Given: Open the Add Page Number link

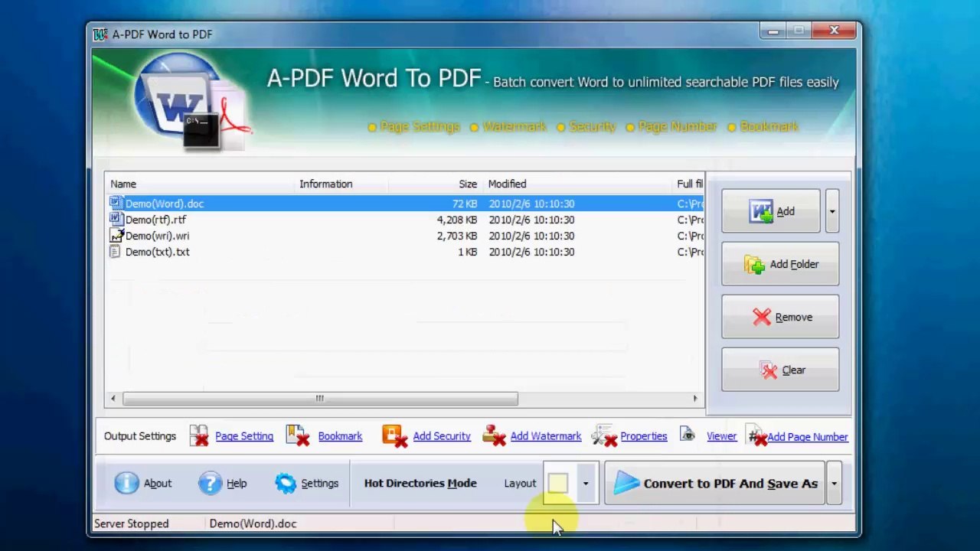Looking at the screenshot, I should point(808,437).
